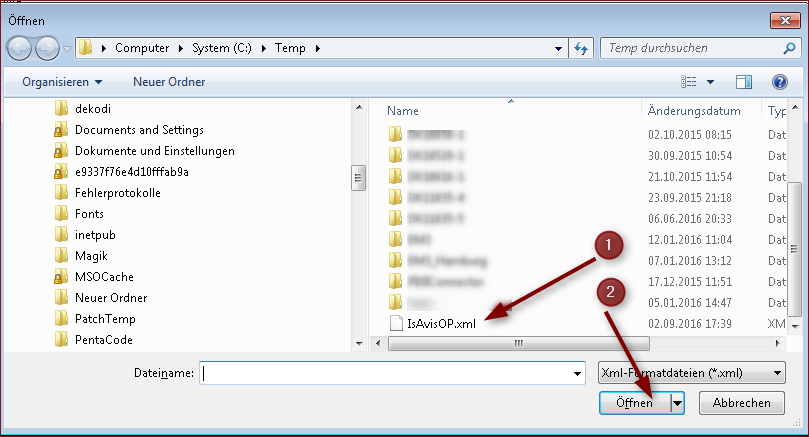Click the Back navigation arrow button
Viewport: 809px width, 437px height.
coord(20,48)
